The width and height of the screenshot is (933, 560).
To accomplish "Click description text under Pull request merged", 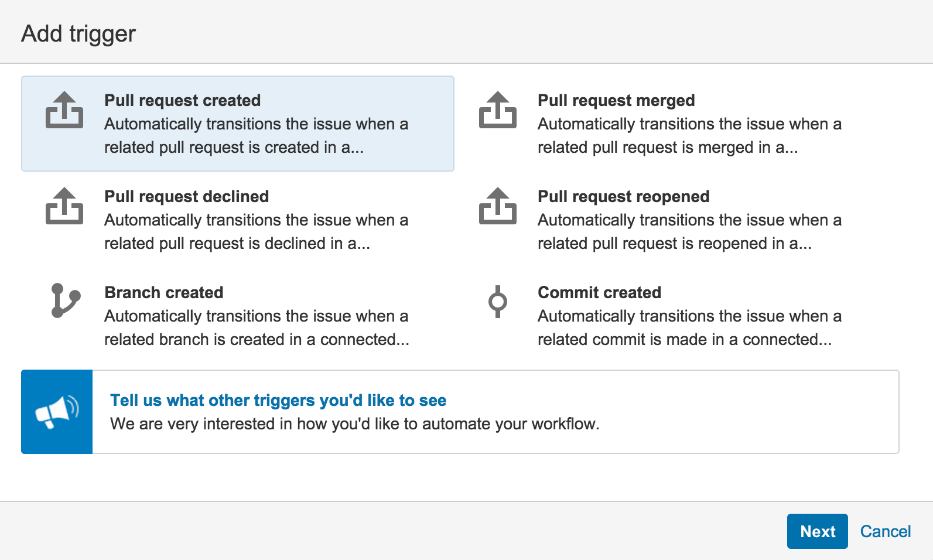I will click(689, 135).
